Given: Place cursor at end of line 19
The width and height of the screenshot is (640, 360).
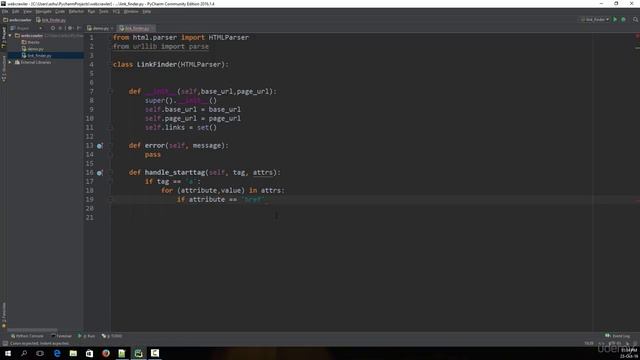Looking at the screenshot, I should click(267, 200).
